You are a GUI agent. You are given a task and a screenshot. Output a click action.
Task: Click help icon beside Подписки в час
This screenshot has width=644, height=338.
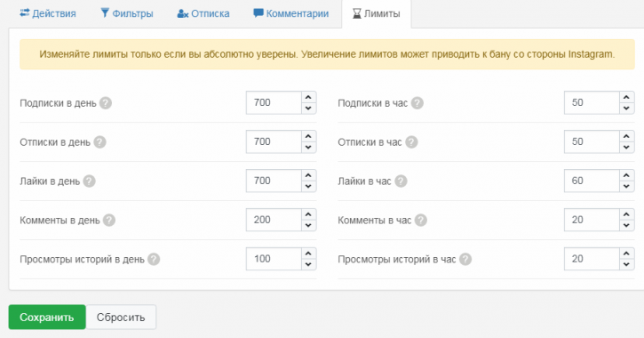[417, 103]
